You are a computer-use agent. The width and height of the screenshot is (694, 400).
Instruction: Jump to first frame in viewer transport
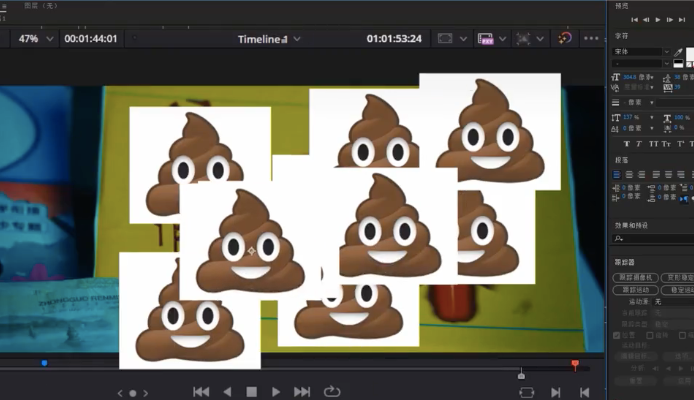(201, 392)
